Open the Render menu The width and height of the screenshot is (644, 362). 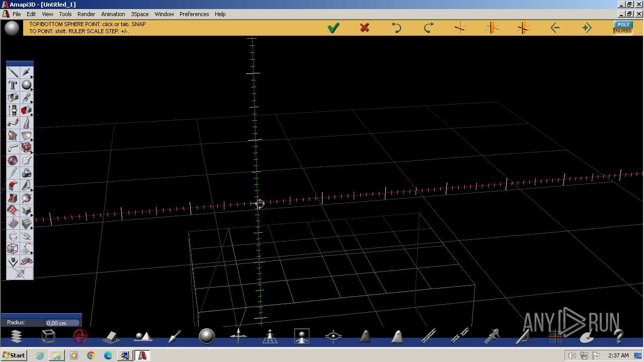click(86, 14)
